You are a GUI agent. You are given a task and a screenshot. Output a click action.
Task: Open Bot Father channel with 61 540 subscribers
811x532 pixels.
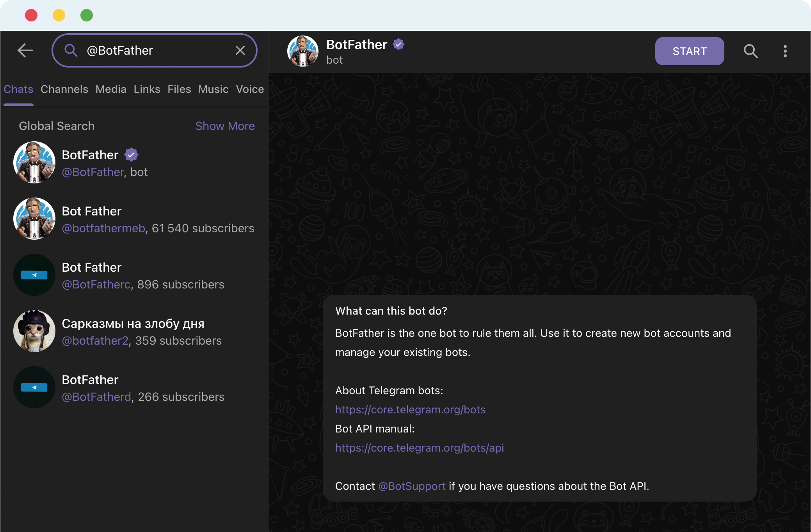(134, 219)
